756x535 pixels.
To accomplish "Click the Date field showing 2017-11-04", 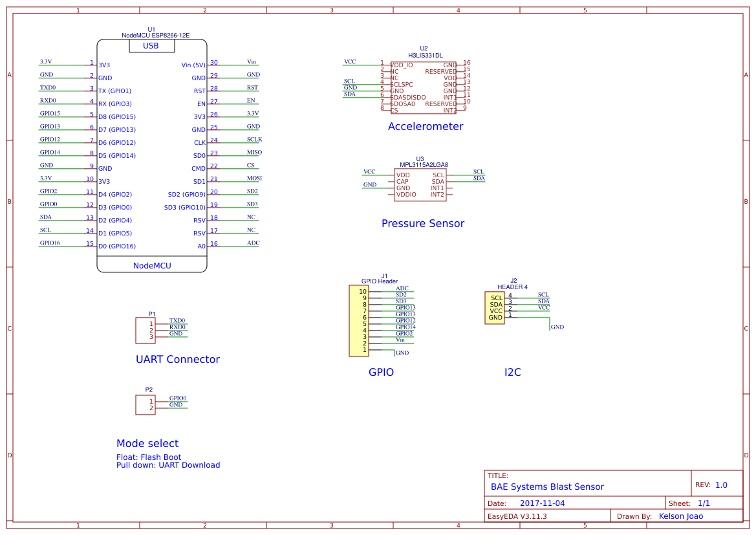I will click(542, 502).
